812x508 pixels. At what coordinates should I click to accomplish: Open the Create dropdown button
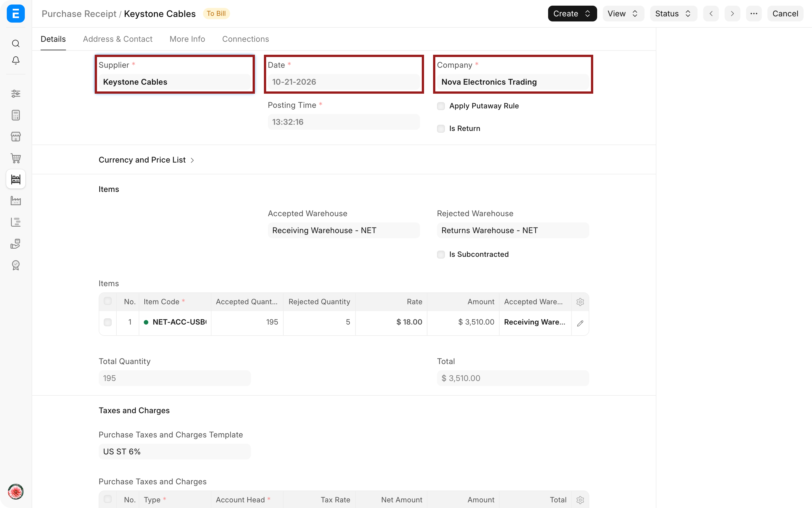coord(572,14)
